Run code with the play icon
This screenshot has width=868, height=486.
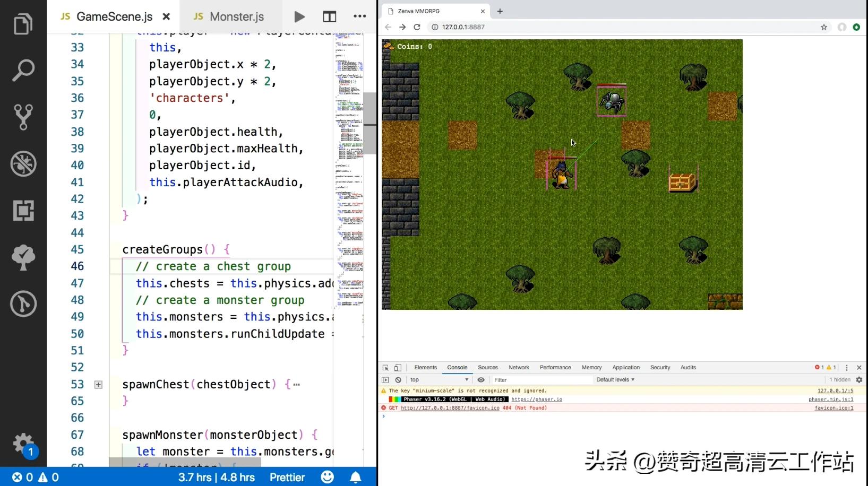pyautogui.click(x=299, y=16)
